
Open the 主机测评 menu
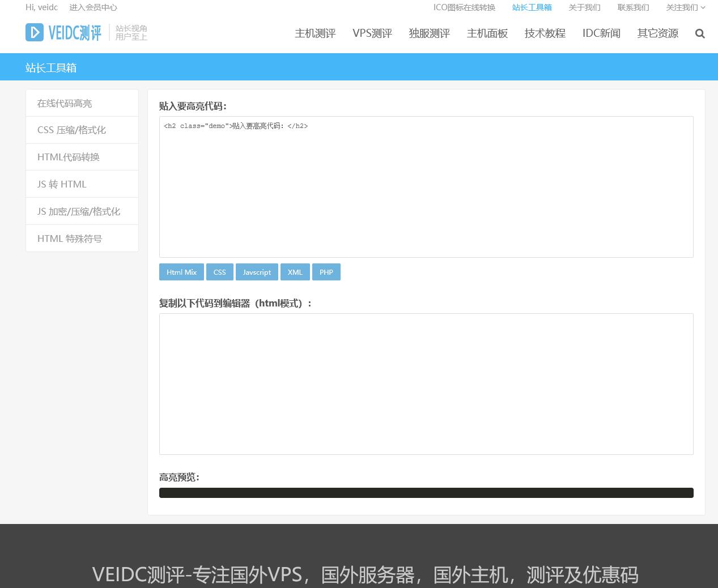[315, 33]
